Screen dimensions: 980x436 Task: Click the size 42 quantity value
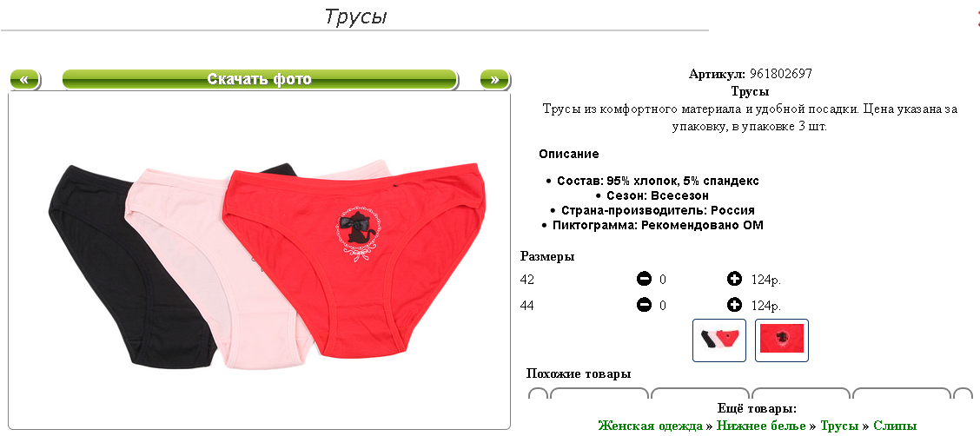(663, 280)
